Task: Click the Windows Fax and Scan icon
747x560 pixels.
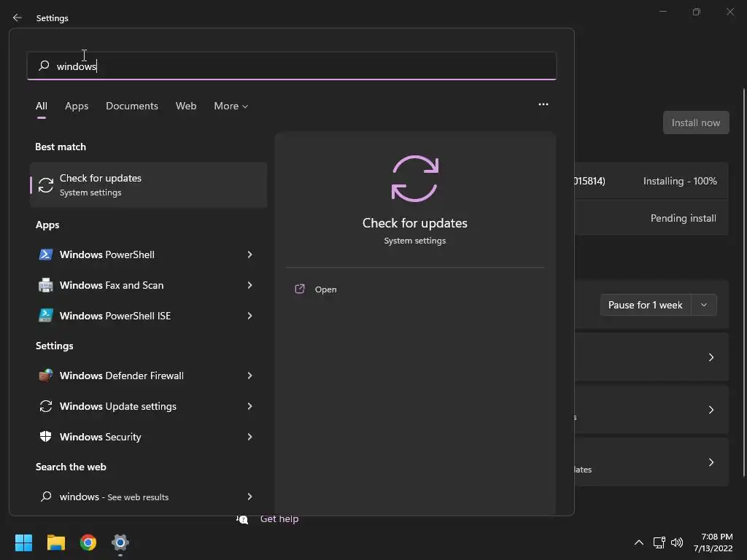Action: click(x=46, y=285)
